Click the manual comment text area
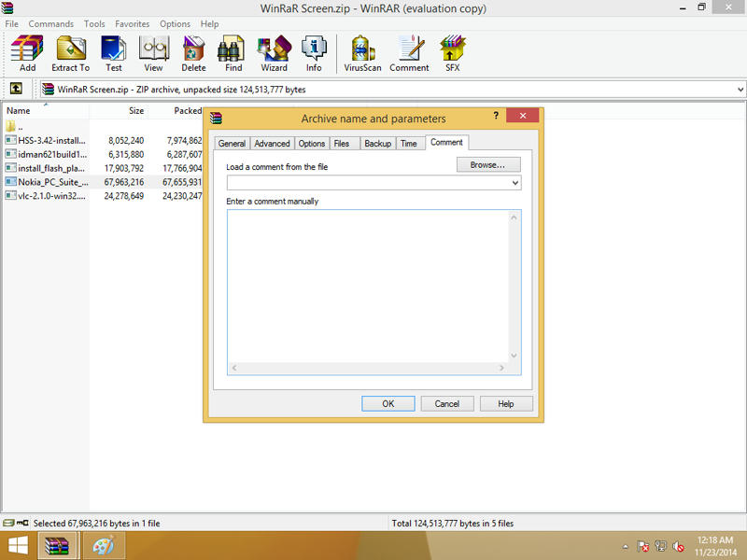This screenshot has width=747, height=560. click(x=368, y=286)
